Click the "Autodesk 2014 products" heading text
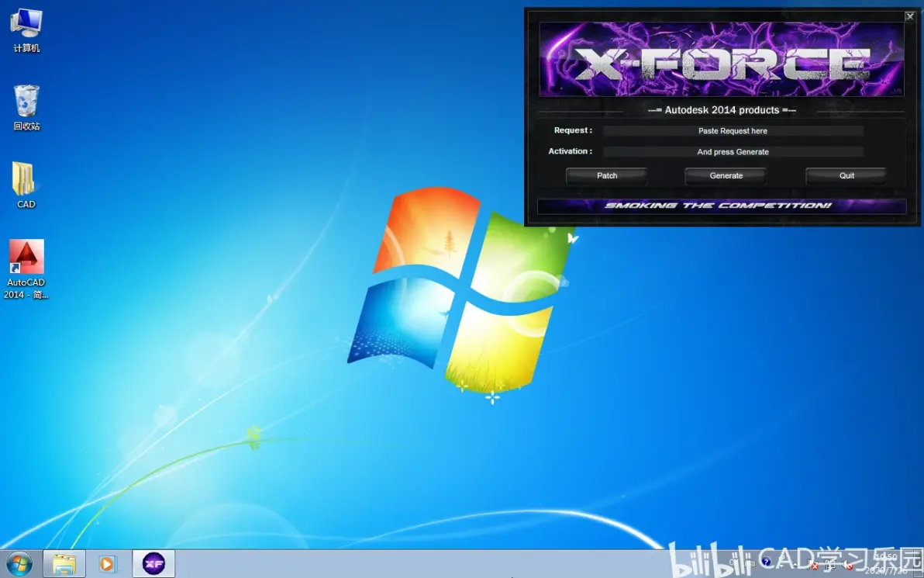 pyautogui.click(x=722, y=110)
